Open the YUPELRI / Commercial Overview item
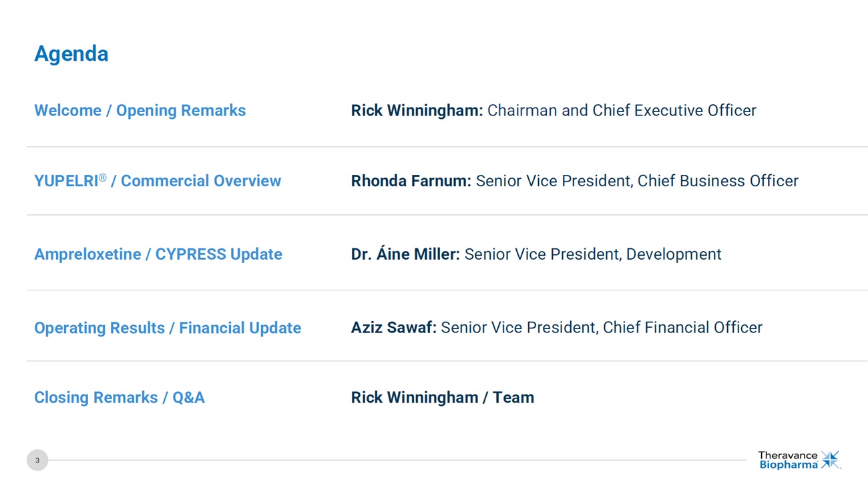 [158, 181]
